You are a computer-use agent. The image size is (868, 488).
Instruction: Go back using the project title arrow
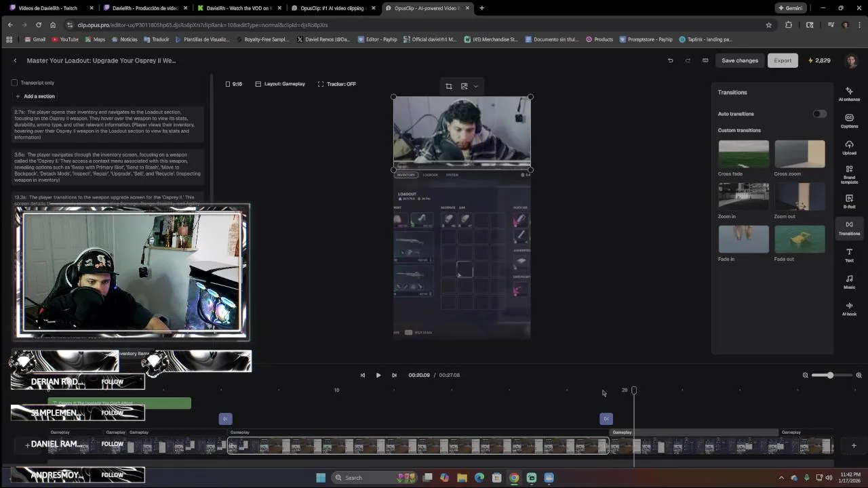pos(15,60)
